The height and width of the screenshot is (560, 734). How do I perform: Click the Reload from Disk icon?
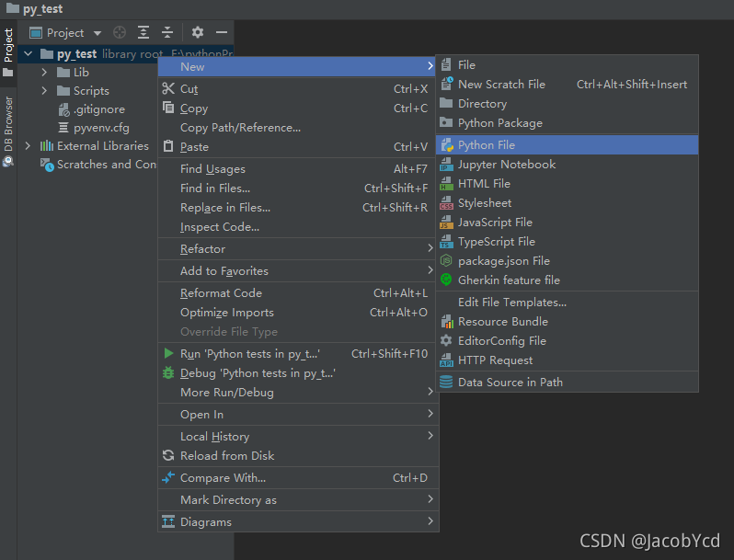(168, 455)
